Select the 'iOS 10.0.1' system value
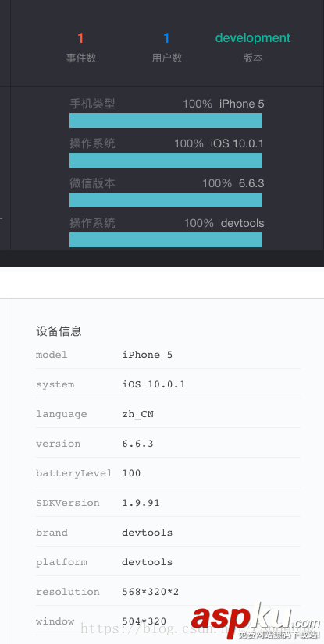 (154, 384)
